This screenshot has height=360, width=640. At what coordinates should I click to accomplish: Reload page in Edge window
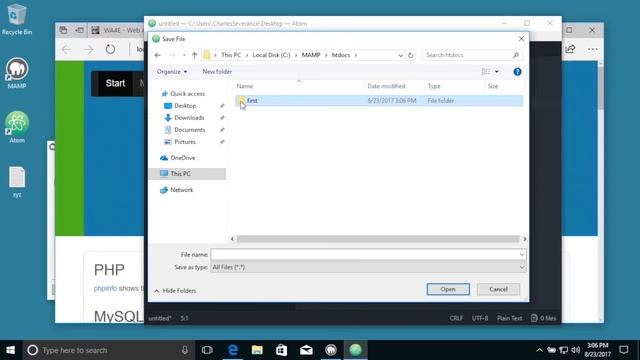click(110, 49)
